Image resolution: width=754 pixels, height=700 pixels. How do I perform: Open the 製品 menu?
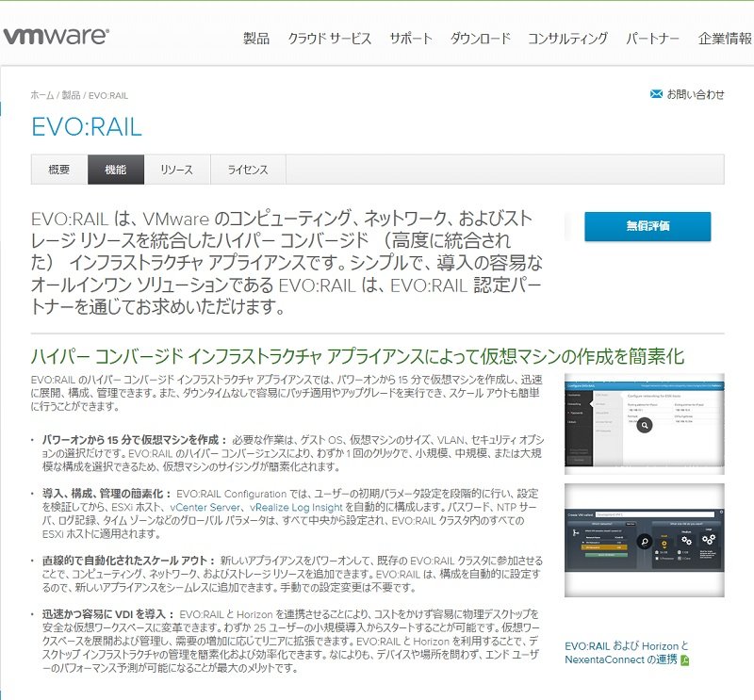255,38
